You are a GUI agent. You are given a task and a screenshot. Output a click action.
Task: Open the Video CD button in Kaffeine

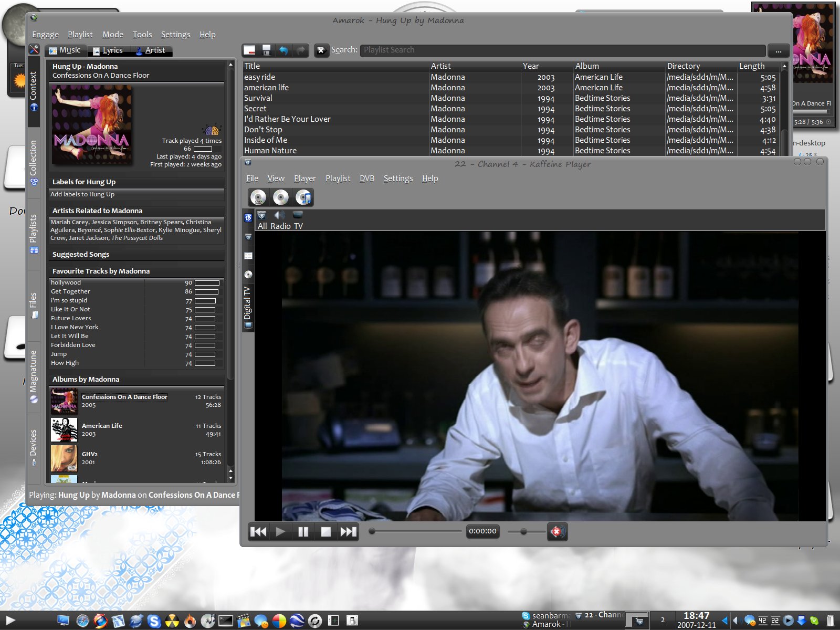pyautogui.click(x=281, y=197)
